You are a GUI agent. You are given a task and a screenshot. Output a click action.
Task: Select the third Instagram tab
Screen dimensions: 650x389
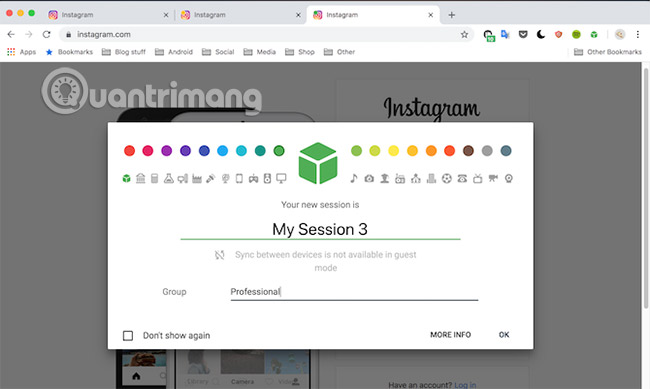pos(372,15)
